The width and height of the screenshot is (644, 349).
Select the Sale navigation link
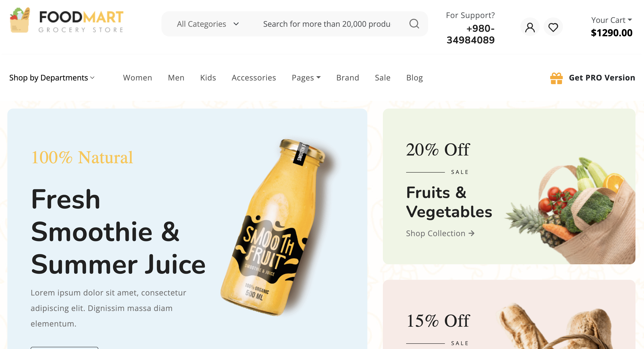pos(382,78)
